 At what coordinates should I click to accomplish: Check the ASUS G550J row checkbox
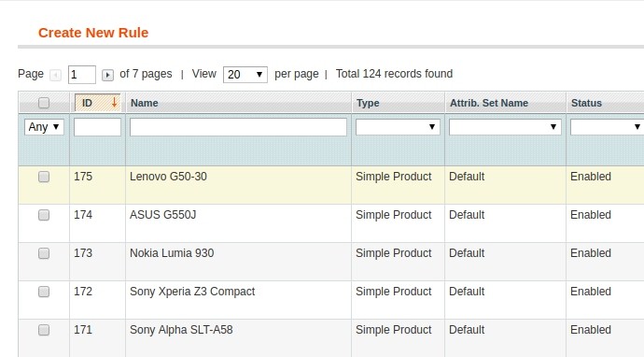(x=44, y=215)
